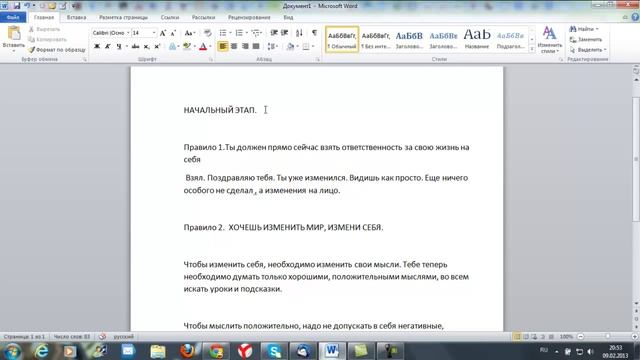Click the vertical scrollbar thumb

[636, 159]
